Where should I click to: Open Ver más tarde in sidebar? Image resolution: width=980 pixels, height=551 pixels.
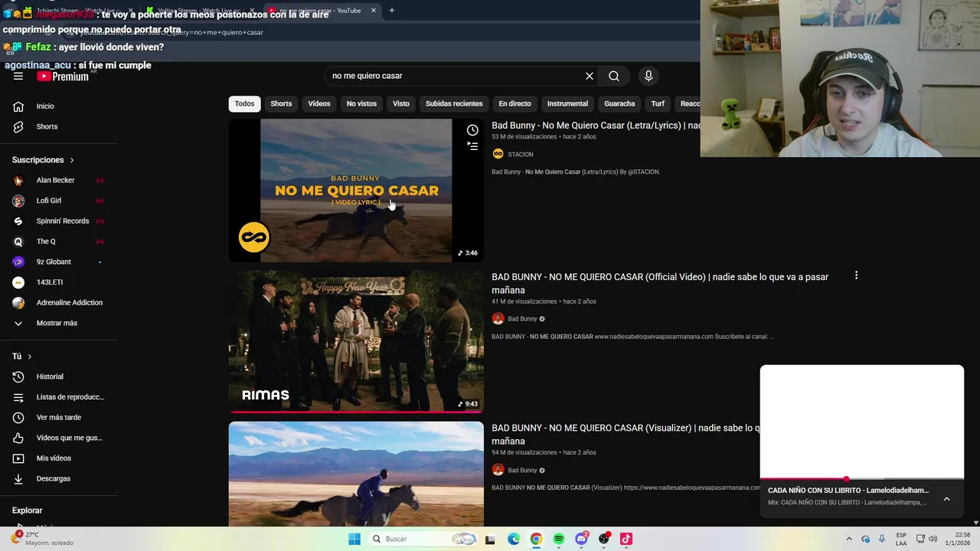59,417
